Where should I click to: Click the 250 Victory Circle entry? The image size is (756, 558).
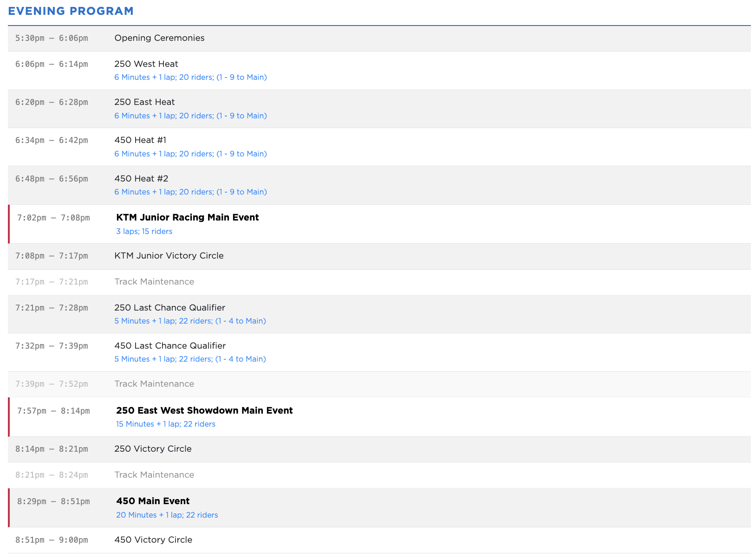pos(153,449)
